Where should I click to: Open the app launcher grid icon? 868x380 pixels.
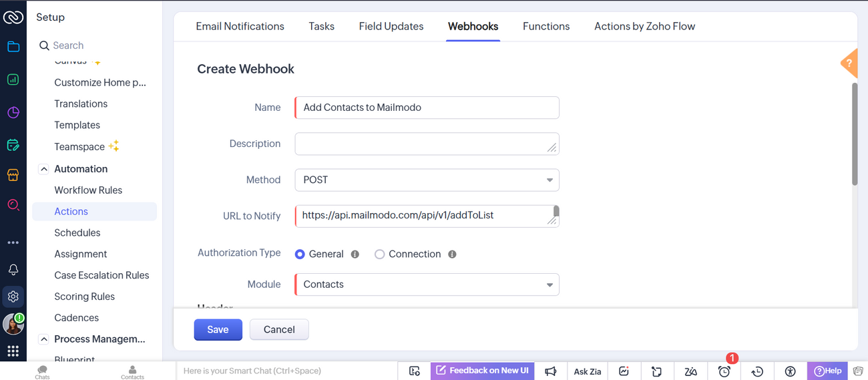[13, 351]
